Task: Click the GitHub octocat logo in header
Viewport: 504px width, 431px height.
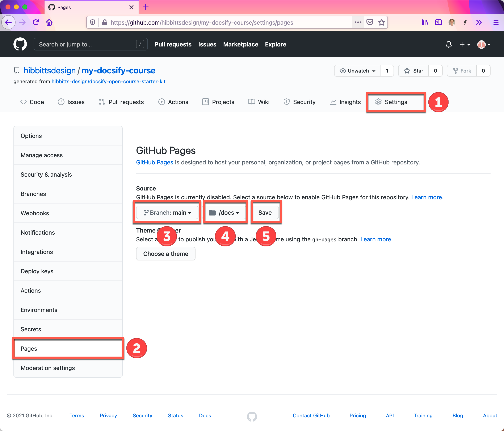Action: tap(20, 44)
